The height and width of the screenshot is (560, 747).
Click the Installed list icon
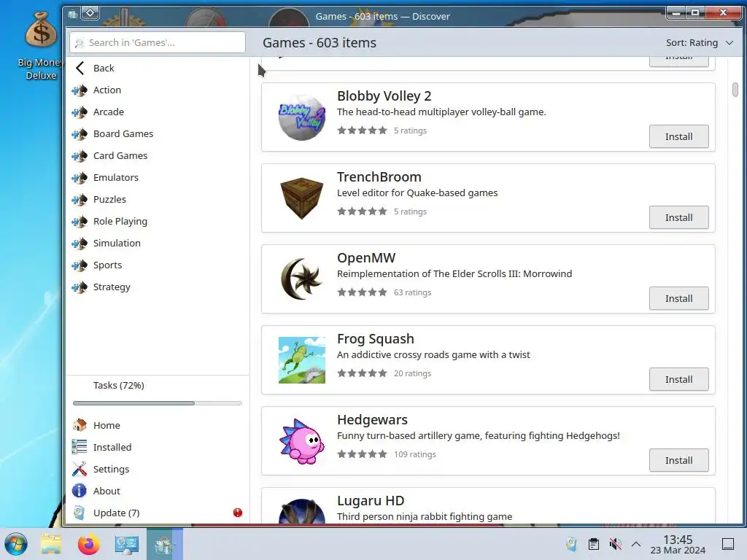[79, 447]
